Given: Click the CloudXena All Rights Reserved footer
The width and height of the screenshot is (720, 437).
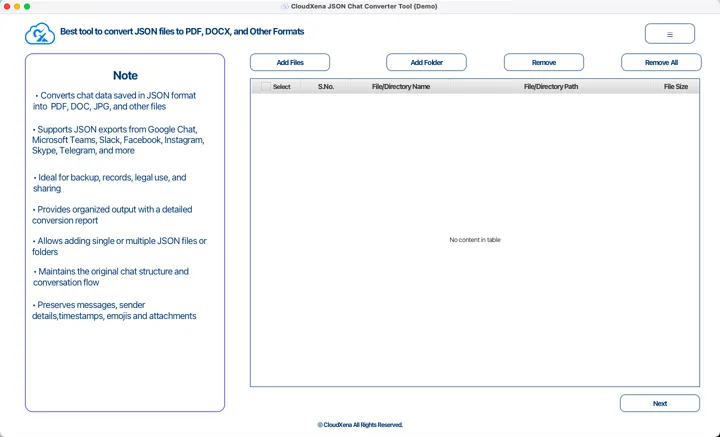Looking at the screenshot, I should (x=360, y=425).
